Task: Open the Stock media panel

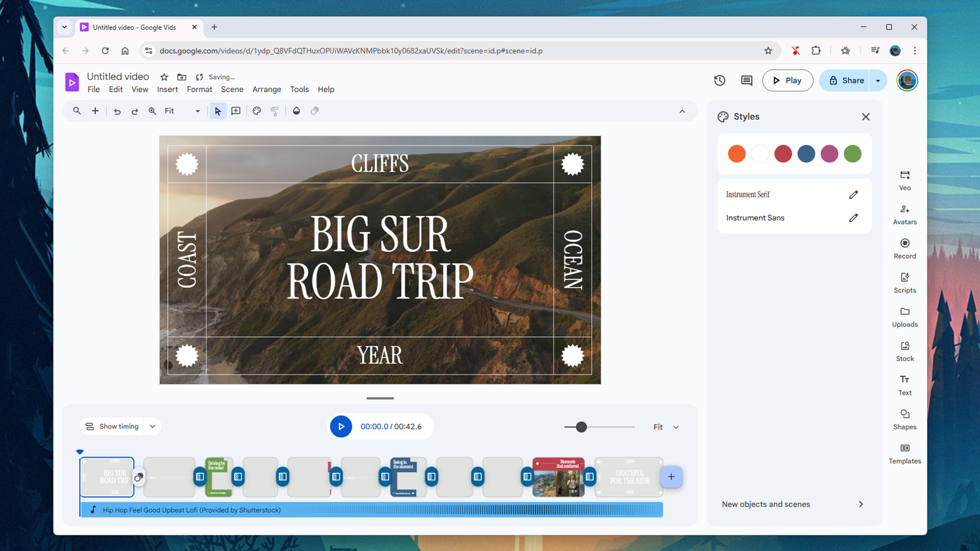Action: click(905, 351)
